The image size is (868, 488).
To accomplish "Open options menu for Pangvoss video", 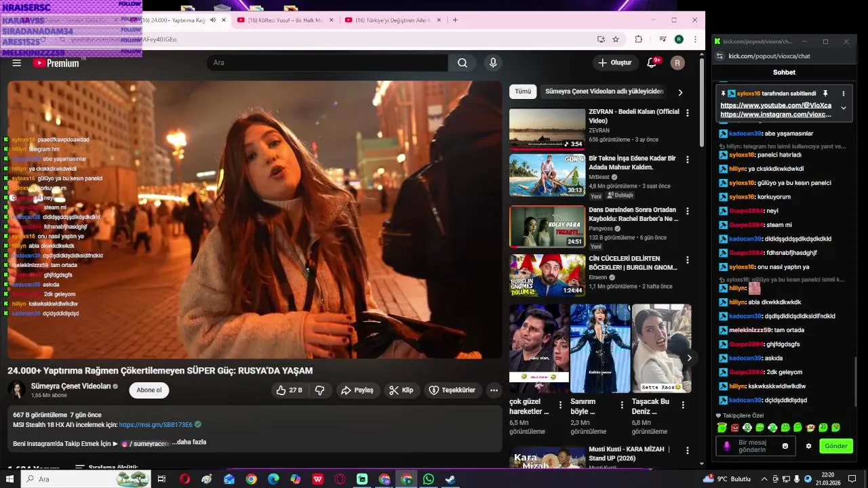I will click(x=688, y=211).
